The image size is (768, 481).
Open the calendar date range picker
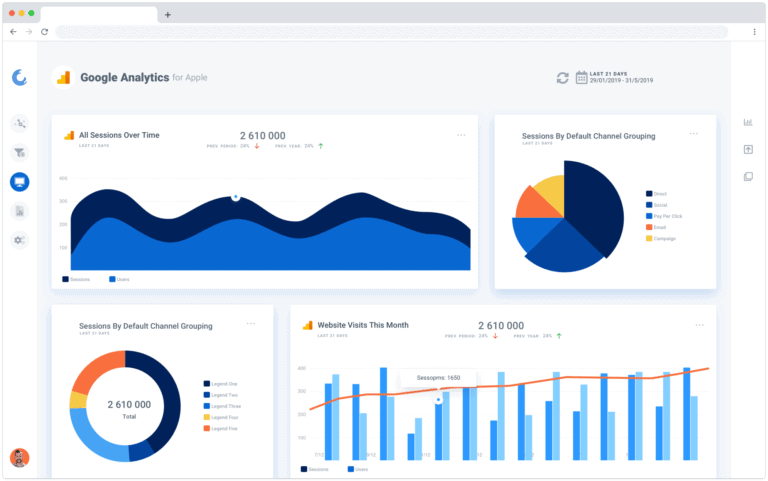click(581, 78)
